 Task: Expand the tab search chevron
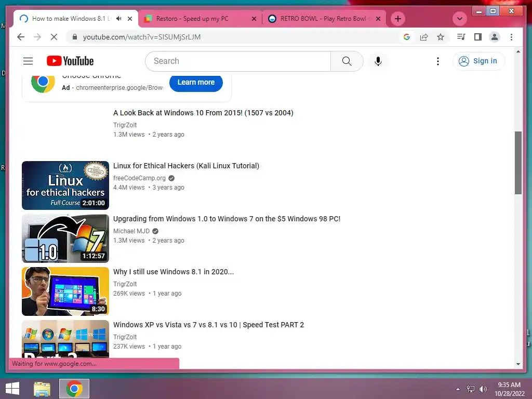[460, 19]
